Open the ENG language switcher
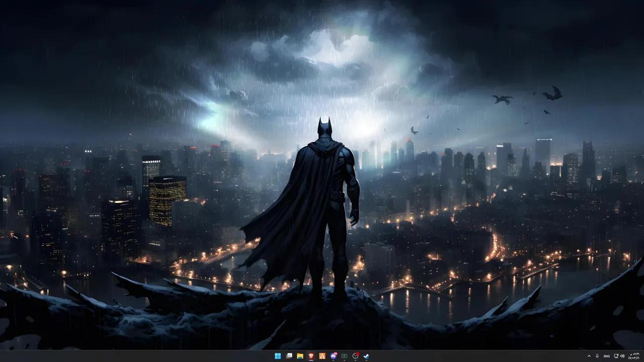Viewport: 644px width, 362px height. tap(607, 356)
